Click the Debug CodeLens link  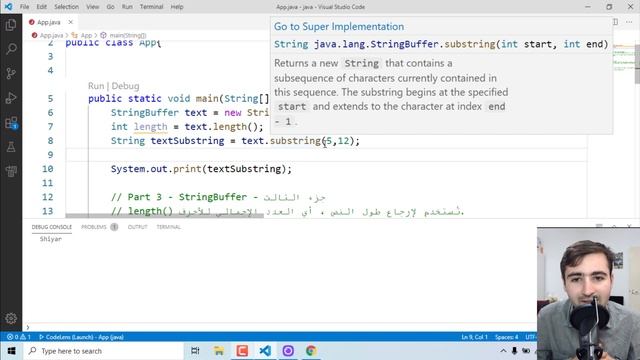click(x=125, y=86)
